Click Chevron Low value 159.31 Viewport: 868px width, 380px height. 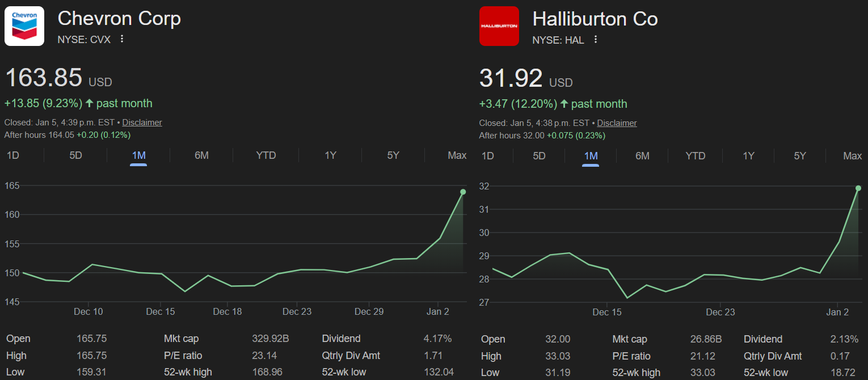click(92, 372)
